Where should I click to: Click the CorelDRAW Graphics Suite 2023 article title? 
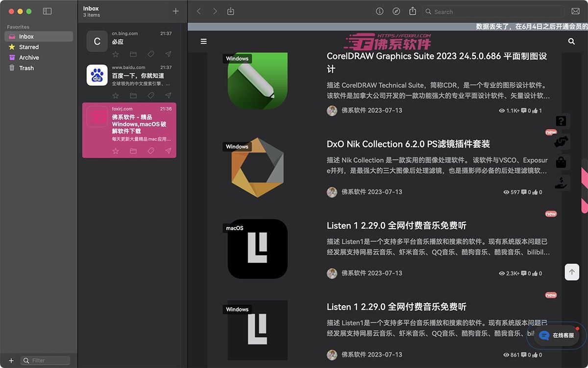tap(436, 56)
